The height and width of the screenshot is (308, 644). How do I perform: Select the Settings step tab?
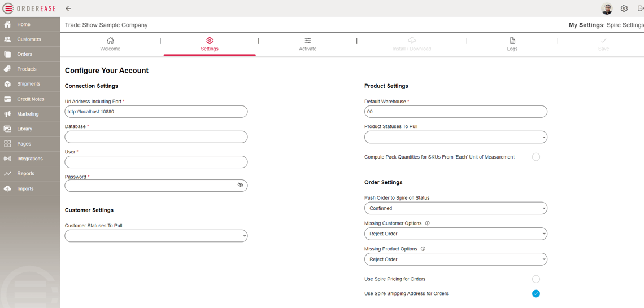click(210, 45)
